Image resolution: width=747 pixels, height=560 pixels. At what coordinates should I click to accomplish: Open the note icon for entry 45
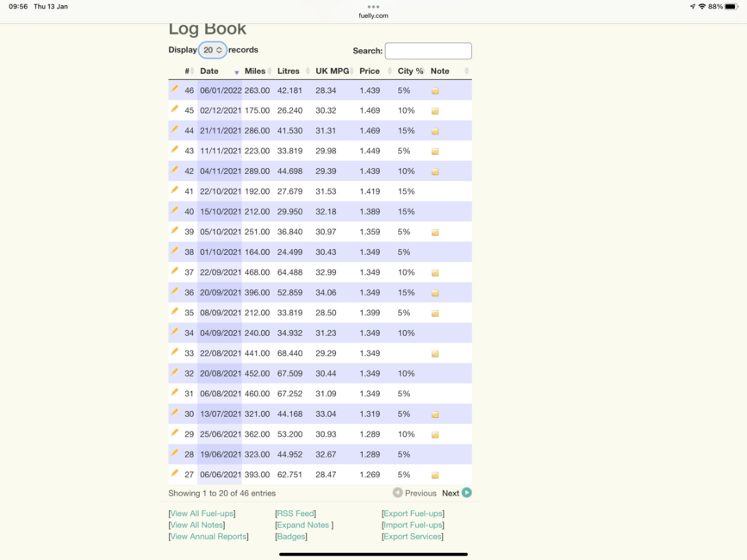point(435,111)
